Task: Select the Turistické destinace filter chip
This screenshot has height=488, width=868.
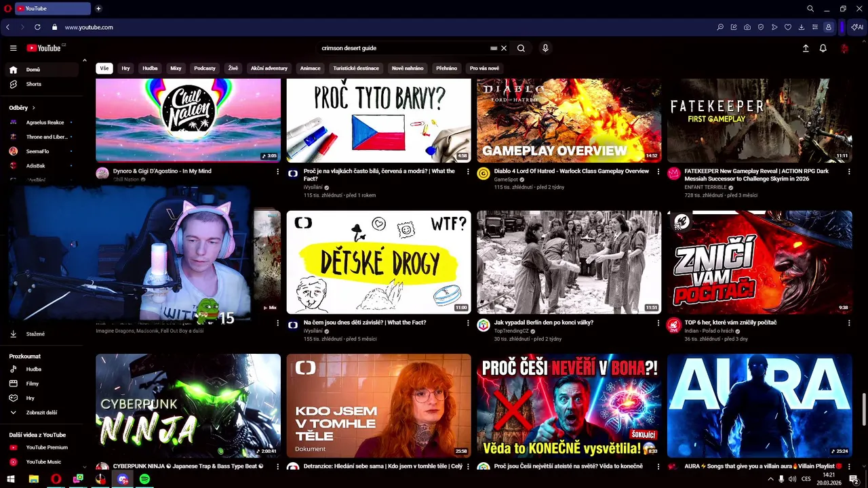Action: coord(356,68)
